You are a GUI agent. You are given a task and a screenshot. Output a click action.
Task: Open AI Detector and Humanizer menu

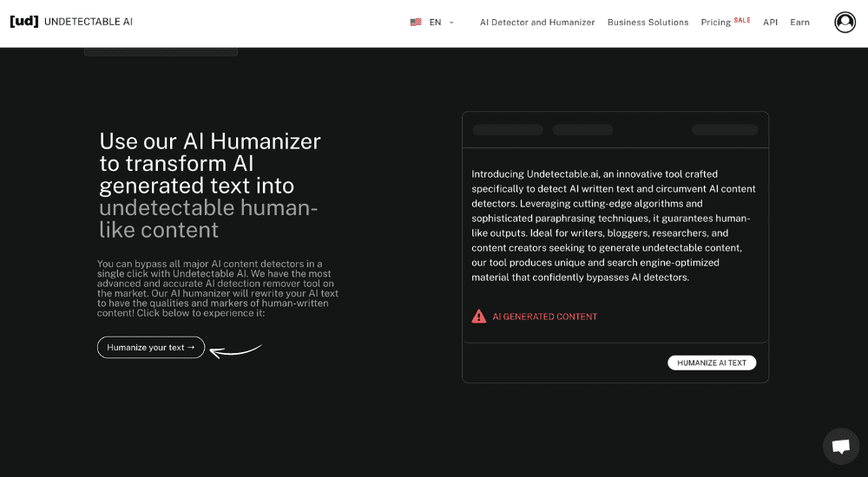click(537, 23)
